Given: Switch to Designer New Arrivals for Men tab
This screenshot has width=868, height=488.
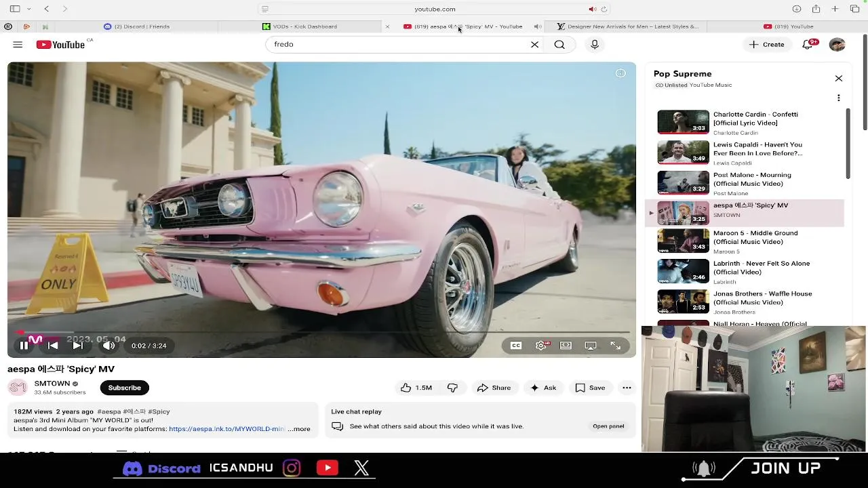Looking at the screenshot, I should coord(627,26).
